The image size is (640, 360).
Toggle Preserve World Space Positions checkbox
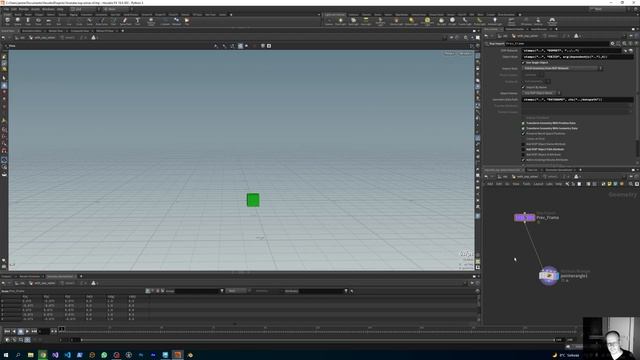[523, 133]
